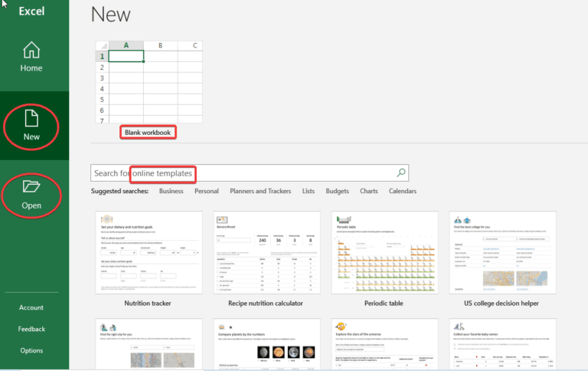Open the Feedback page
Screen dimensions: 588x371
coord(31,329)
